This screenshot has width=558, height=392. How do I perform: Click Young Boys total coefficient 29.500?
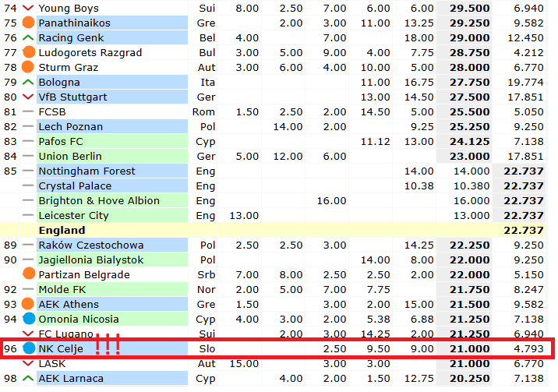pyautogui.click(x=469, y=8)
